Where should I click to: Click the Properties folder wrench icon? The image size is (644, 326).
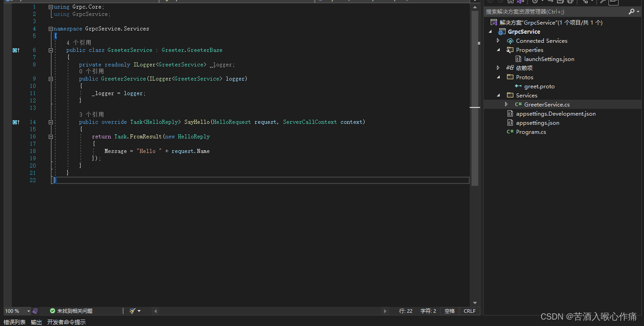tap(510, 50)
